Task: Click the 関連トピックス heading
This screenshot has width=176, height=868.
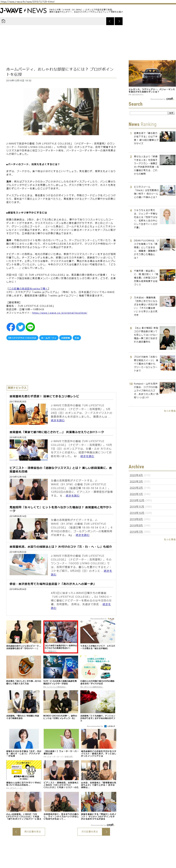Action: [17, 388]
